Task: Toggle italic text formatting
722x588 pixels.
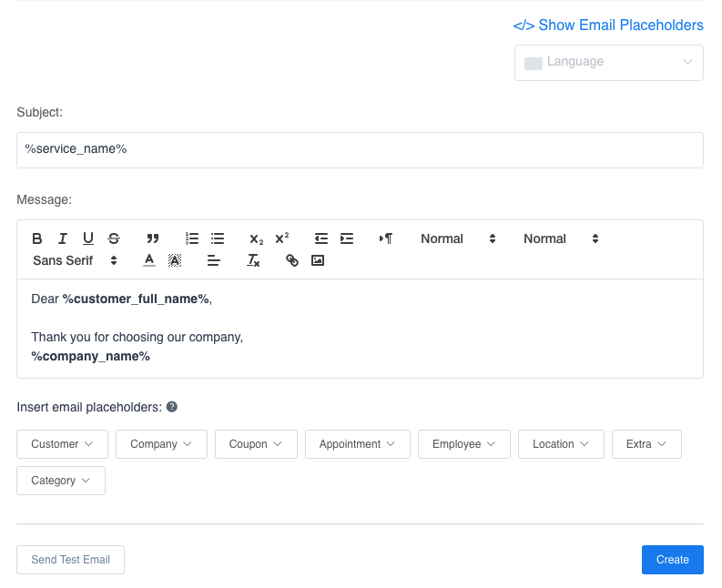Action: coord(63,238)
